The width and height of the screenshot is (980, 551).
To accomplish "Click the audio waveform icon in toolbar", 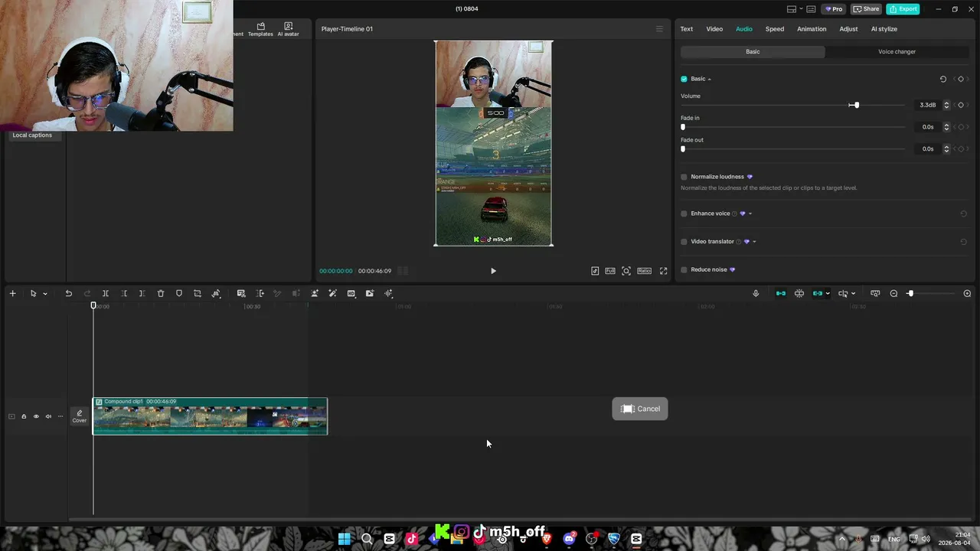I will coord(388,293).
